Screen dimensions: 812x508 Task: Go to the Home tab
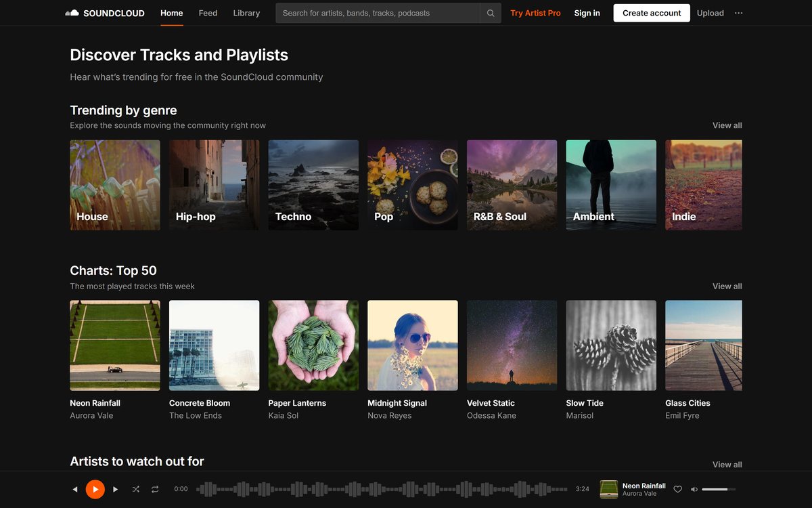(x=172, y=13)
